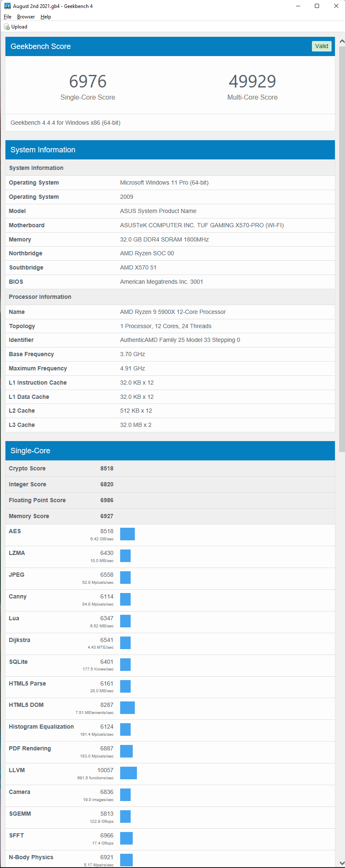Screen dimensions: 345x868
Task: Click the SQLite row label
Action: point(18,662)
